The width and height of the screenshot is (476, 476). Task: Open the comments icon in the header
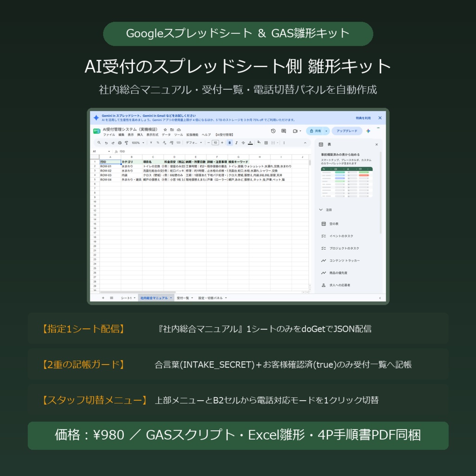284,131
